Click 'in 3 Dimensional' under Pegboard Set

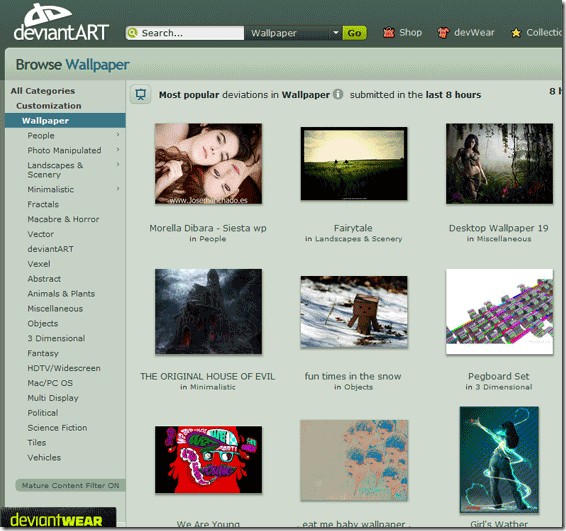tap(498, 387)
